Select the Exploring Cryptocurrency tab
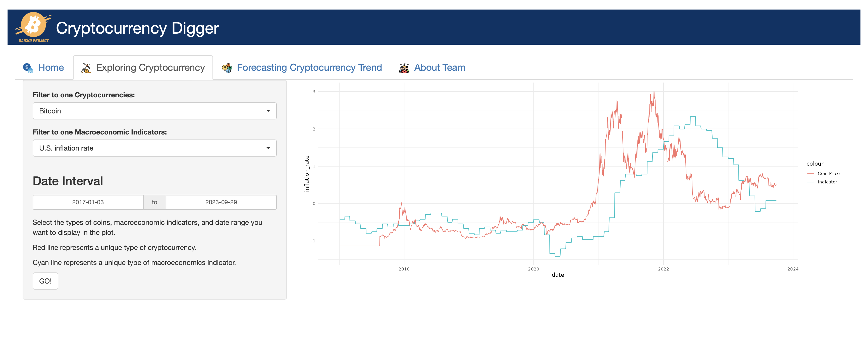868x344 pixels. click(x=150, y=68)
